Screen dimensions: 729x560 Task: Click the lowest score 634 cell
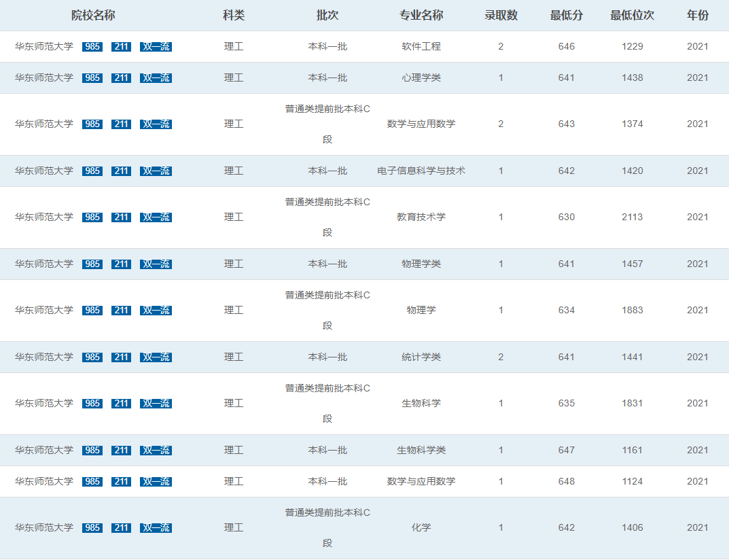(566, 310)
